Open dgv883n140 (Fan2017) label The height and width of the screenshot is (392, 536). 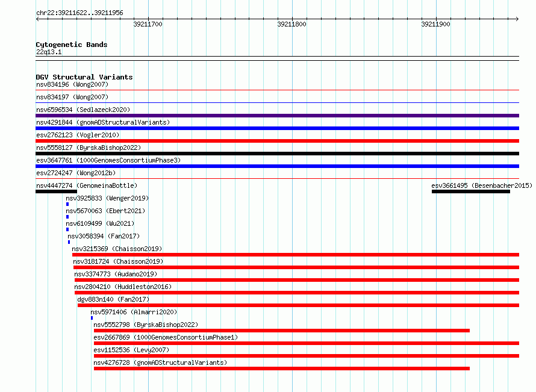tap(113, 299)
